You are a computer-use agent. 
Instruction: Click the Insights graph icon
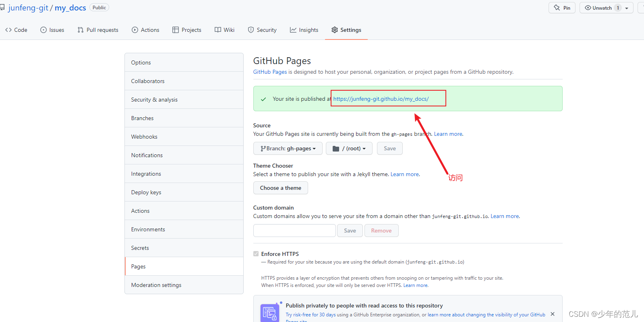pos(293,30)
